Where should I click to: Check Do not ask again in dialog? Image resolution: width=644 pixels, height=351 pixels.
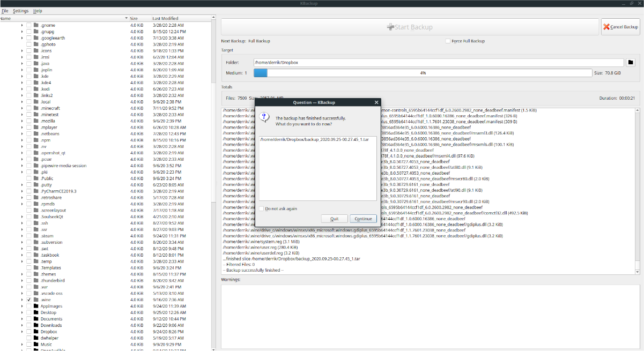coord(261,208)
